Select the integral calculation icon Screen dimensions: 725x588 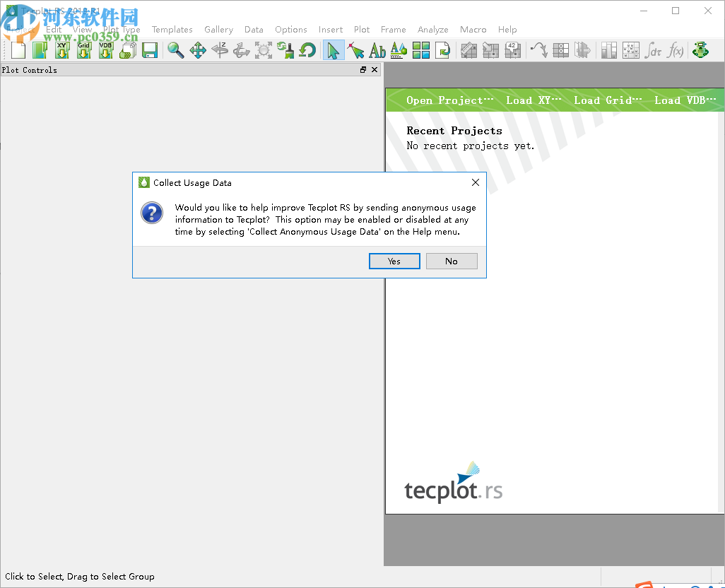pyautogui.click(x=654, y=49)
